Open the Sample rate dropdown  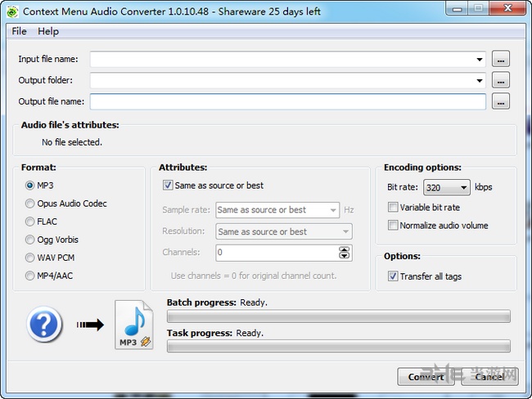277,210
